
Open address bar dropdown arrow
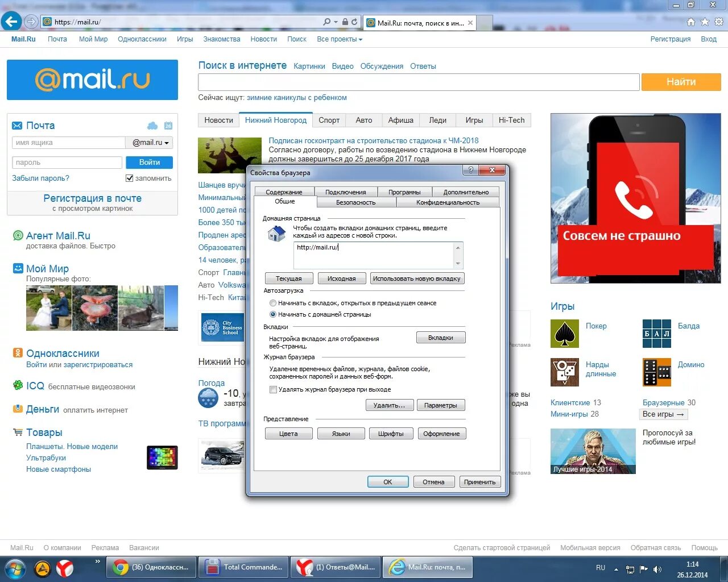click(336, 22)
